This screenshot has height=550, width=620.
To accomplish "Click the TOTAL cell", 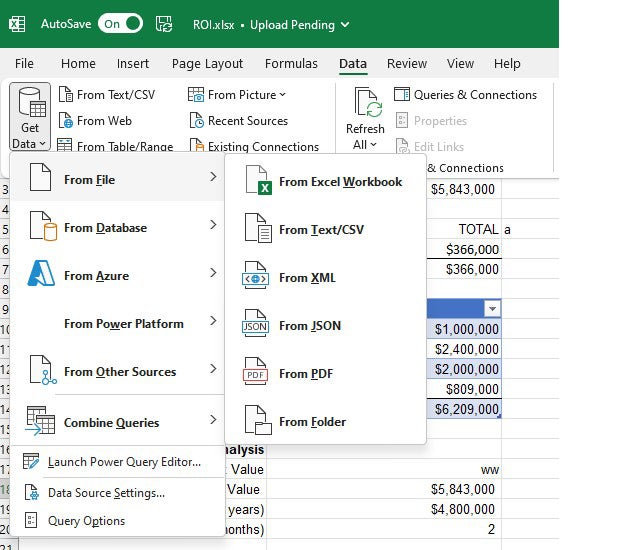I will click(x=464, y=229).
